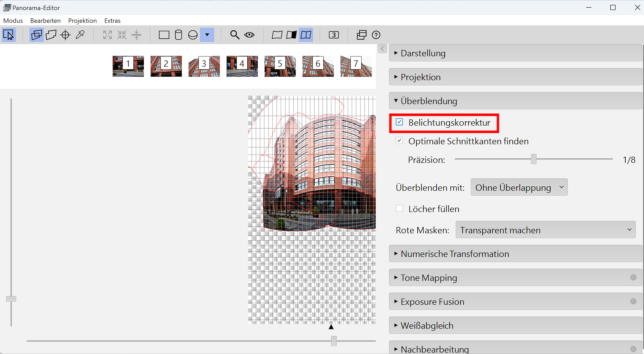Collapse the side panel with arrow button
Viewport: 644px width, 354px height.
click(x=382, y=49)
